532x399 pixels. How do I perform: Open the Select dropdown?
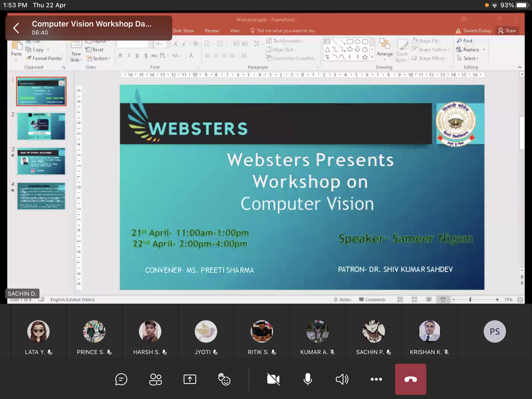(x=468, y=58)
